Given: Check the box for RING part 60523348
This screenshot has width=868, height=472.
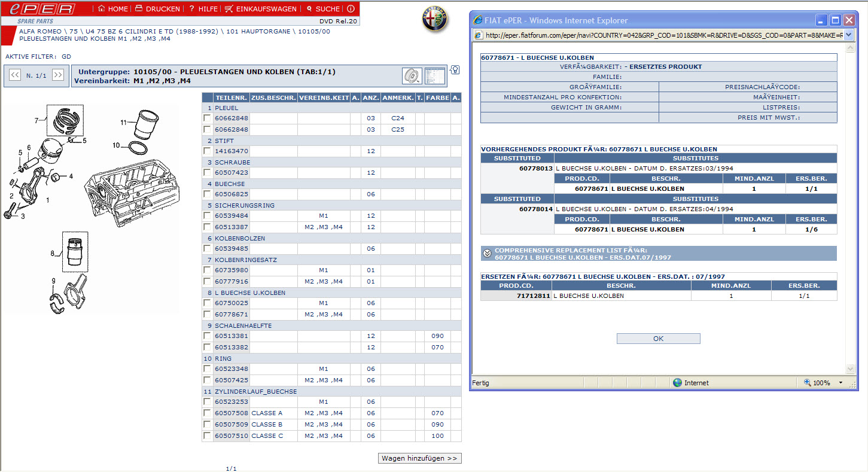Looking at the screenshot, I should [x=208, y=369].
